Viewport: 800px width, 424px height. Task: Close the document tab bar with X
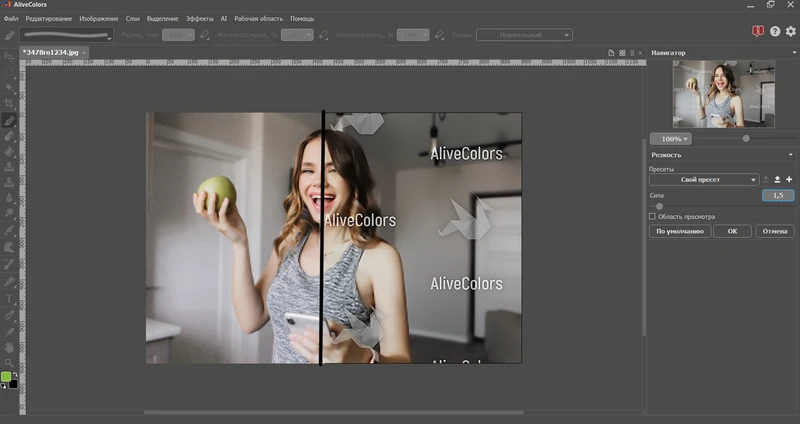640,53
